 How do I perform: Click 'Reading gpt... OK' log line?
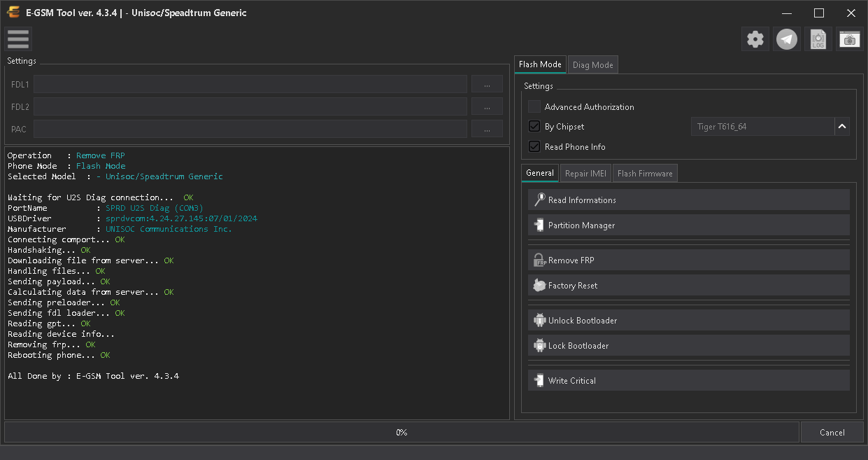coord(49,323)
